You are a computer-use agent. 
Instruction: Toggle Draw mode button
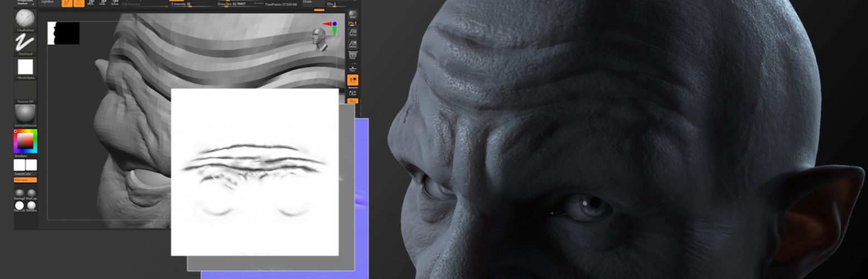(79, 2)
